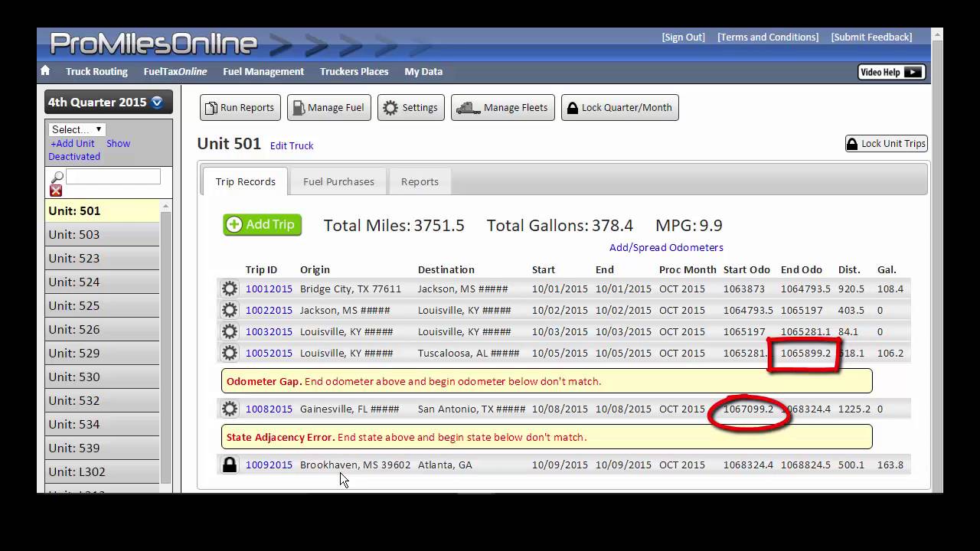Image resolution: width=980 pixels, height=551 pixels.
Task: Click Start Odo value 1067099.2
Action: tap(748, 409)
